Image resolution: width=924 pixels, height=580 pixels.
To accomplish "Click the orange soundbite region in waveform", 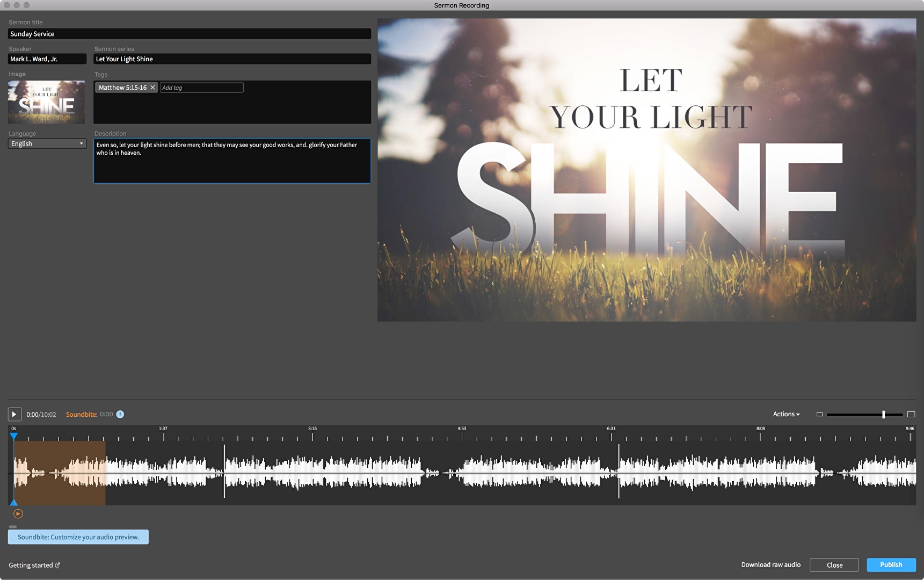I will (60, 473).
